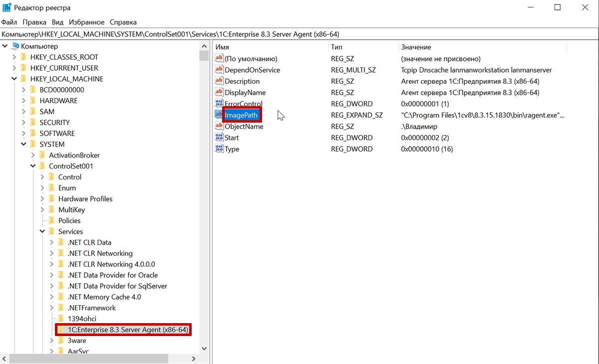599x364 pixels.
Task: Select the SAM folder icon
Action: coord(32,112)
